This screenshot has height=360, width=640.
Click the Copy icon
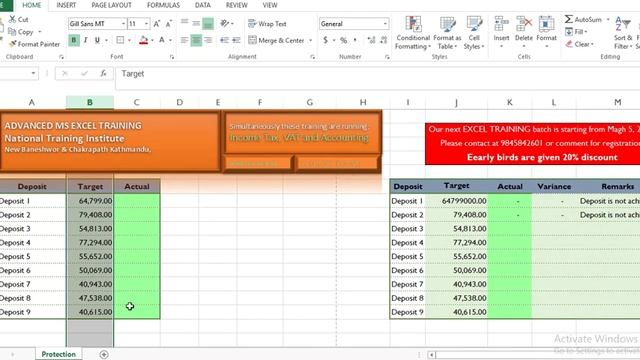coord(12,31)
